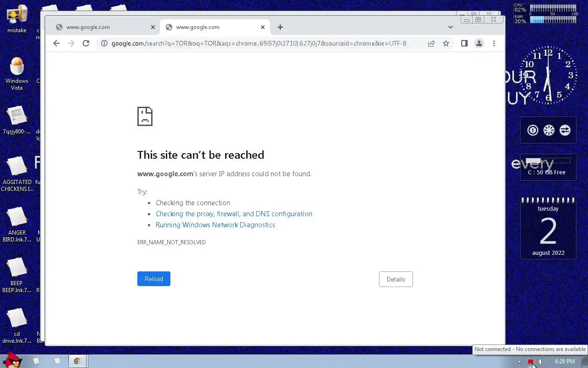The image size is (588, 368).
Task: Click the "This site can't be reached" heading
Action: [201, 155]
